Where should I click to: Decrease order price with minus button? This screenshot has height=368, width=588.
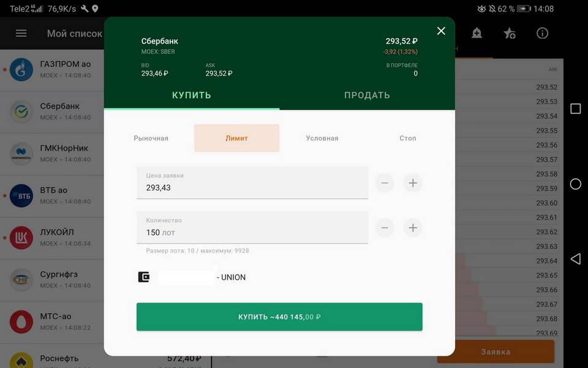[385, 183]
